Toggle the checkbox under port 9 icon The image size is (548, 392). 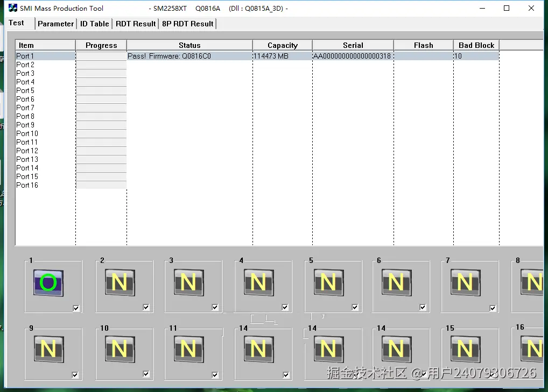click(x=75, y=375)
